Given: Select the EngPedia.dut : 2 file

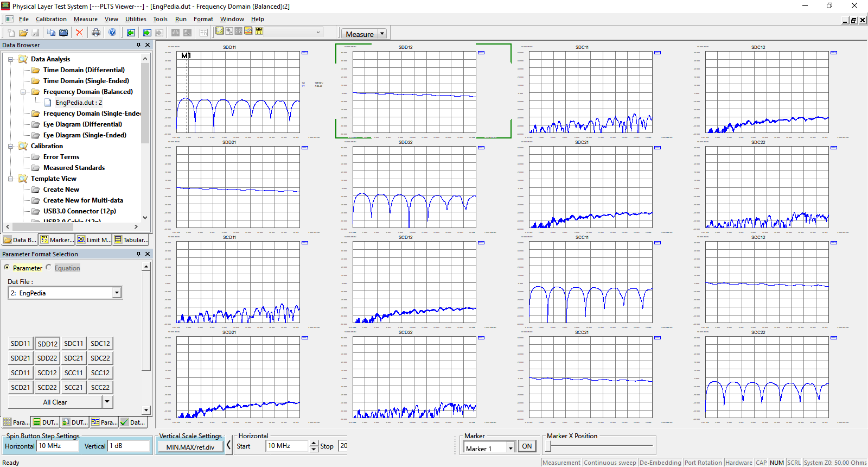Looking at the screenshot, I should coord(79,103).
